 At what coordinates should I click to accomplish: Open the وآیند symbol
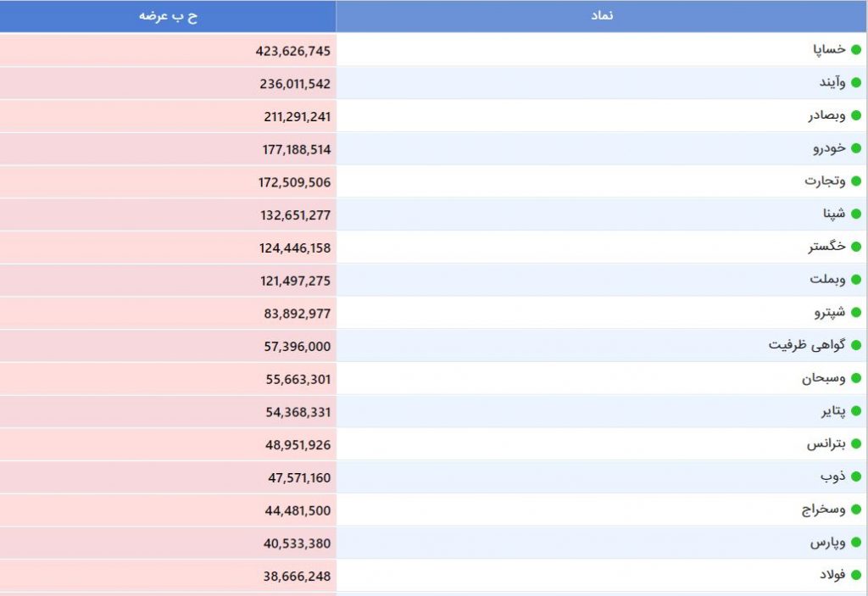tap(832, 82)
